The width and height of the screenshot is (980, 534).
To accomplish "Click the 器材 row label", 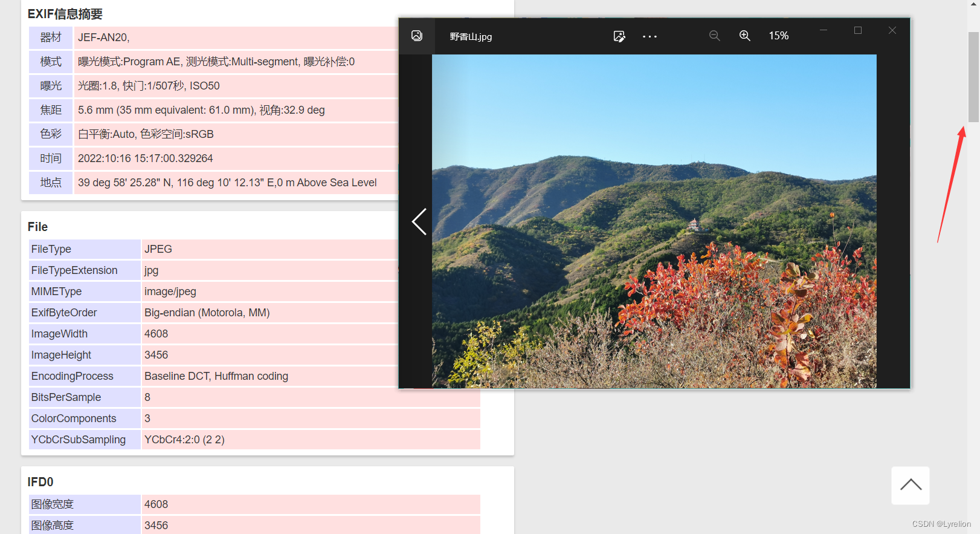I will [51, 37].
